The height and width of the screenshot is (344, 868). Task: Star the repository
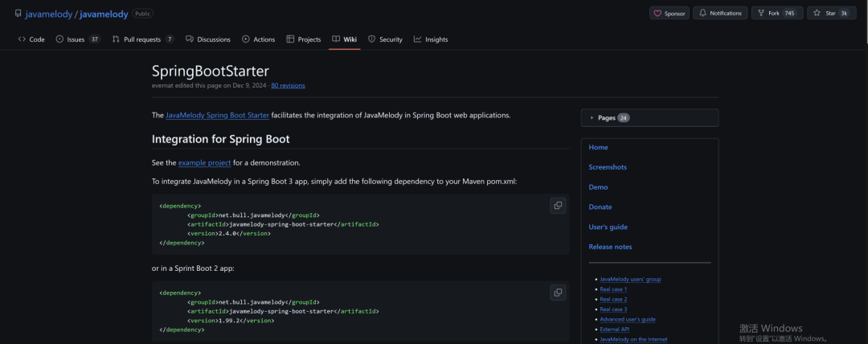(832, 14)
